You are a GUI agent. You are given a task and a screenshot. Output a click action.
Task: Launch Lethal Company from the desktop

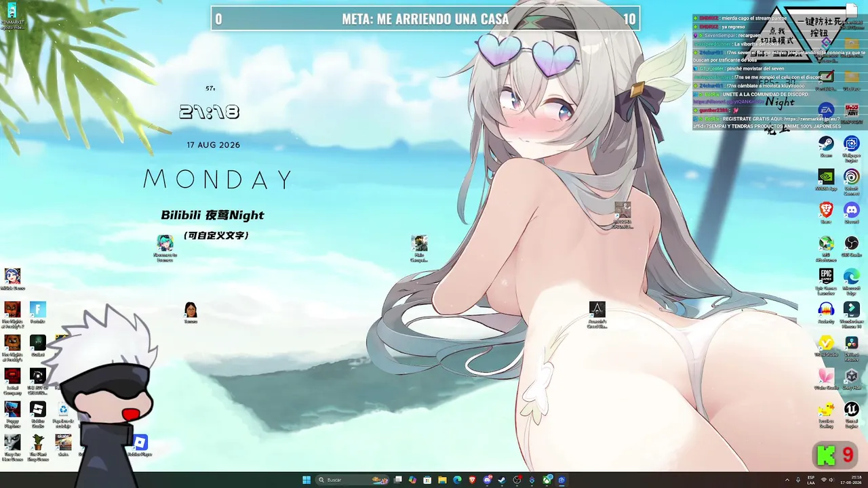click(x=12, y=380)
